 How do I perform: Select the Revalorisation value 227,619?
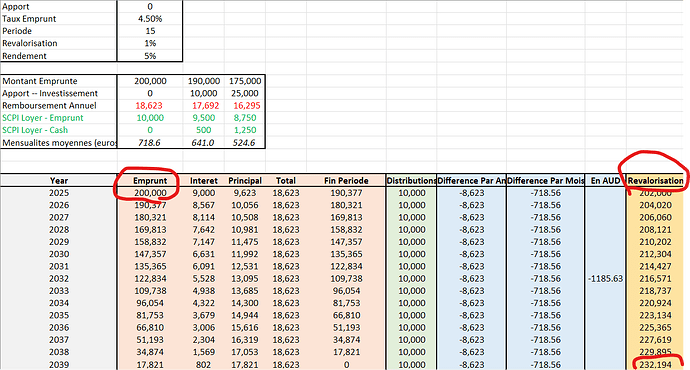656,340
